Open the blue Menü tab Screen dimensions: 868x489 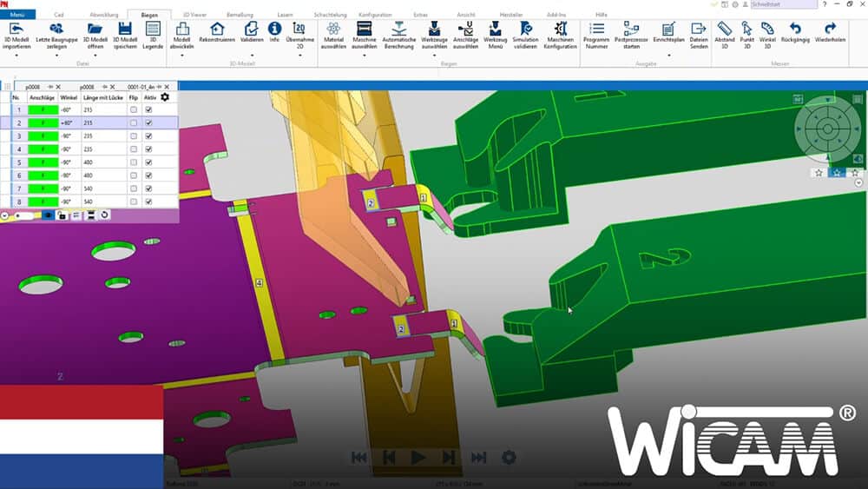pyautogui.click(x=18, y=16)
